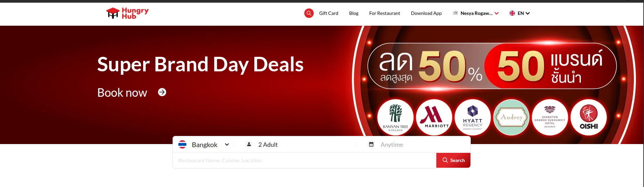Open the Nesya Rogaw... account dropdown
644x187 pixels.
476,13
